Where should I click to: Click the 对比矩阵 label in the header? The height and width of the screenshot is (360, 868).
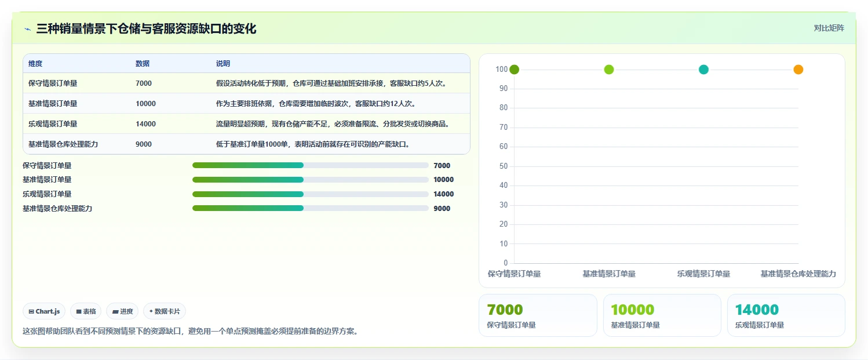click(829, 28)
